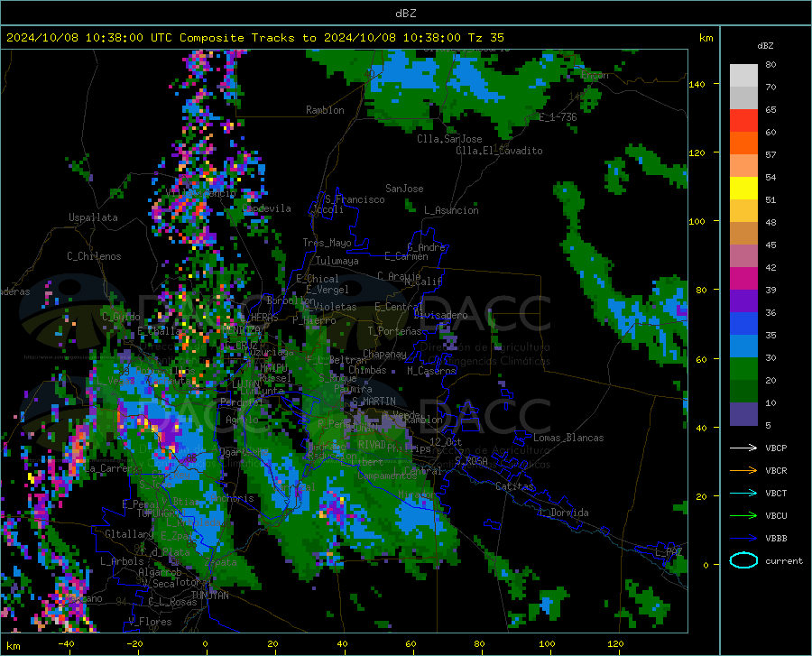Screen dimensions: 812x656
Task: Click the 'Clla.El_Cavadito' map label
Action: (x=499, y=151)
